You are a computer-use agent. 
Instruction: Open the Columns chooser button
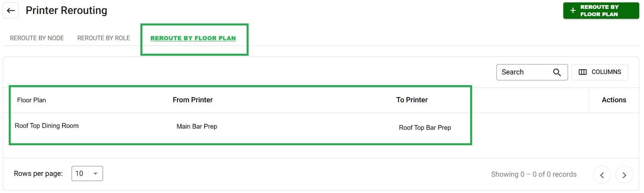(x=600, y=72)
